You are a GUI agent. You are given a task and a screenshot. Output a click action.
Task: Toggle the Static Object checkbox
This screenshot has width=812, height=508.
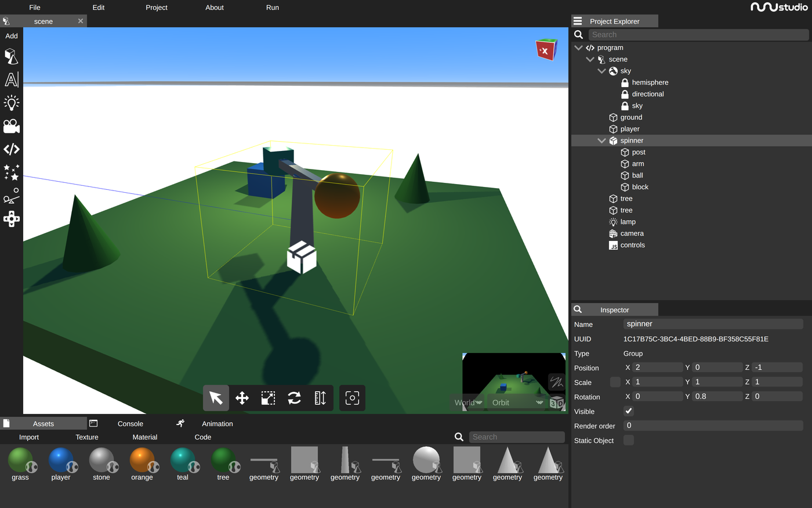pos(629,440)
